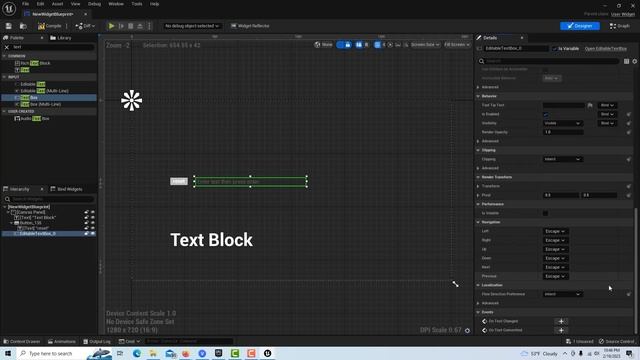640x360 pixels.
Task: Open the Left navigation Escape dropdown
Action: pyautogui.click(x=555, y=231)
